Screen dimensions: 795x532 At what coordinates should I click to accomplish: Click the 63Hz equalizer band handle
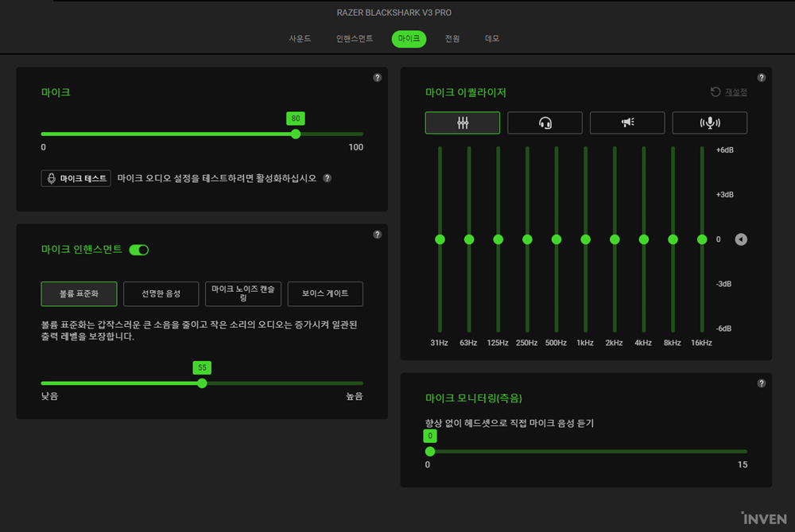469,239
